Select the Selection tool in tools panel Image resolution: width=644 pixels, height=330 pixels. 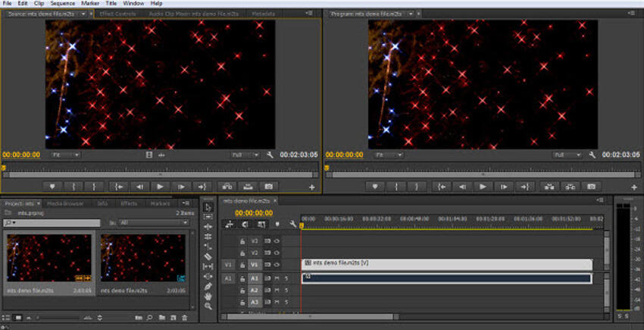tap(208, 207)
